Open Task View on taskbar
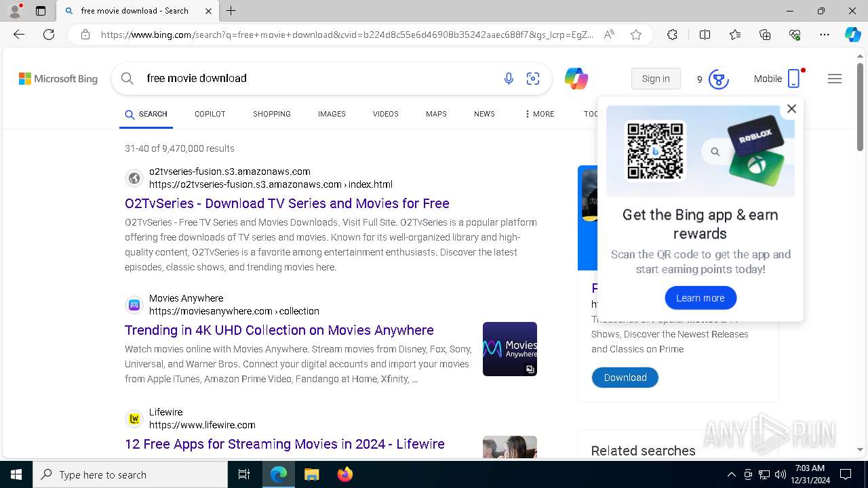The height and width of the screenshot is (488, 868). 244,474
